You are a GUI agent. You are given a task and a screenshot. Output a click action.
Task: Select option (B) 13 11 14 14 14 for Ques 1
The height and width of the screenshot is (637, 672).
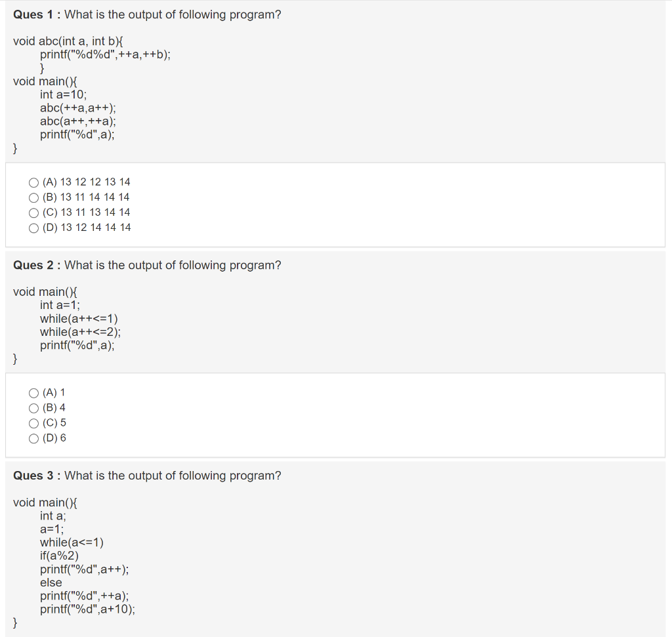(33, 197)
